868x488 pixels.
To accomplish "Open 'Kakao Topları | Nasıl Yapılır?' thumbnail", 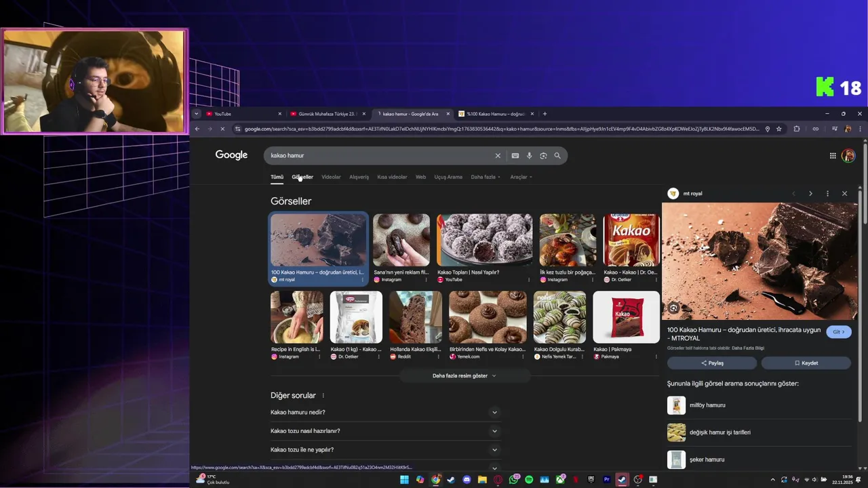I will pyautogui.click(x=485, y=240).
